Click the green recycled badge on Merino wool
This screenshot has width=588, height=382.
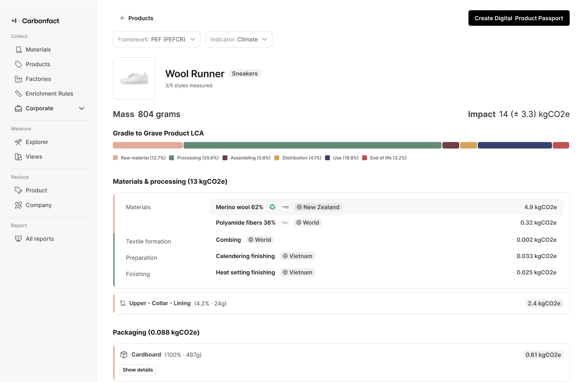273,207
